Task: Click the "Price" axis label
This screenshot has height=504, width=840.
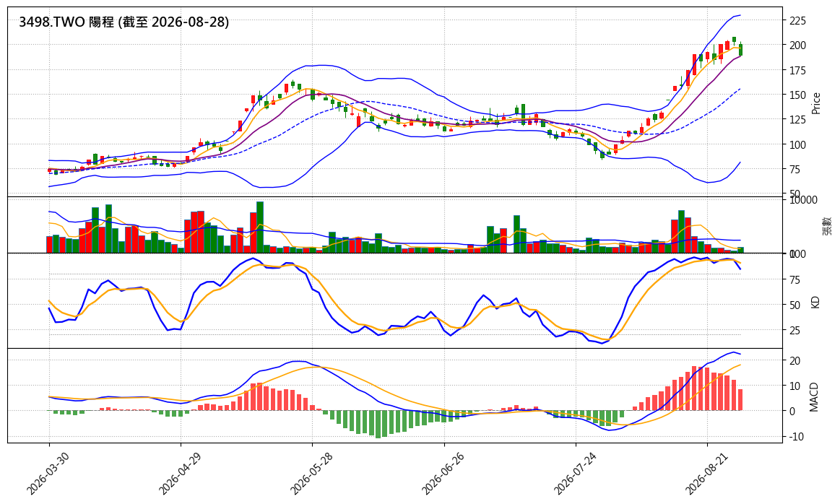Action: point(816,103)
